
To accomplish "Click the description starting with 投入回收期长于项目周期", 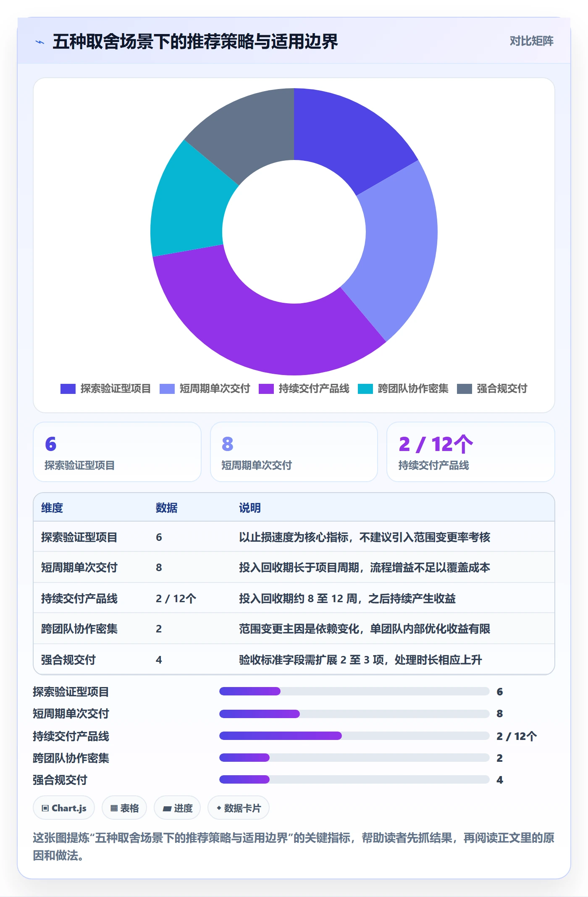I will pyautogui.click(x=365, y=567).
